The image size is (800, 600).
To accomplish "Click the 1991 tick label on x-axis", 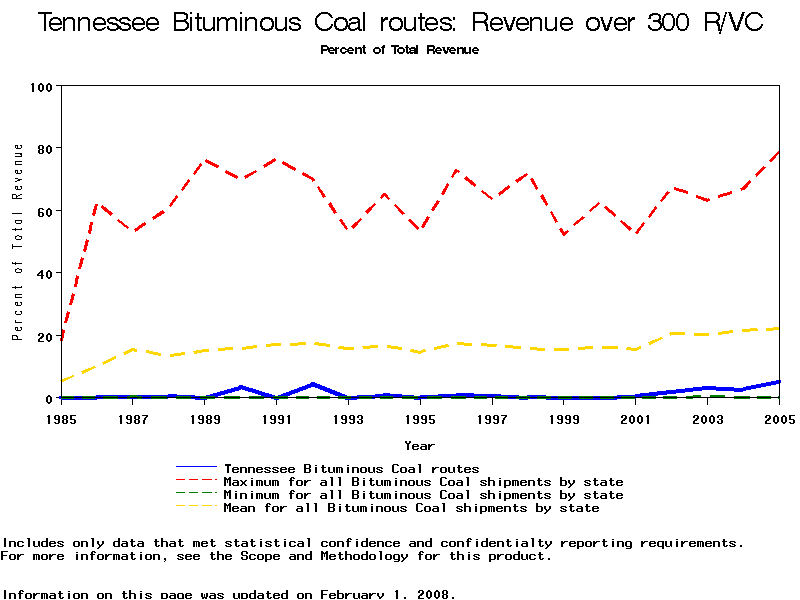I will [x=277, y=419].
